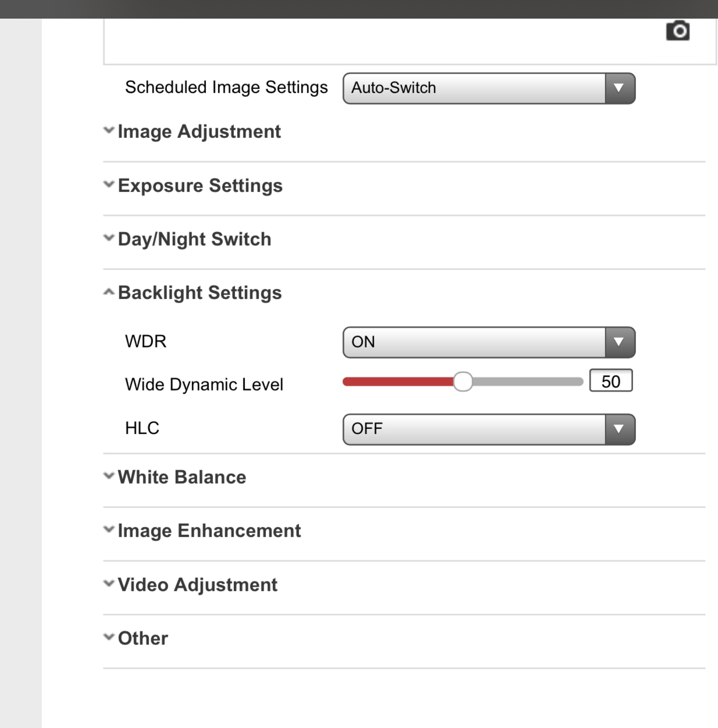This screenshot has width=718, height=728.
Task: Open the HLC dropdown
Action: point(489,429)
